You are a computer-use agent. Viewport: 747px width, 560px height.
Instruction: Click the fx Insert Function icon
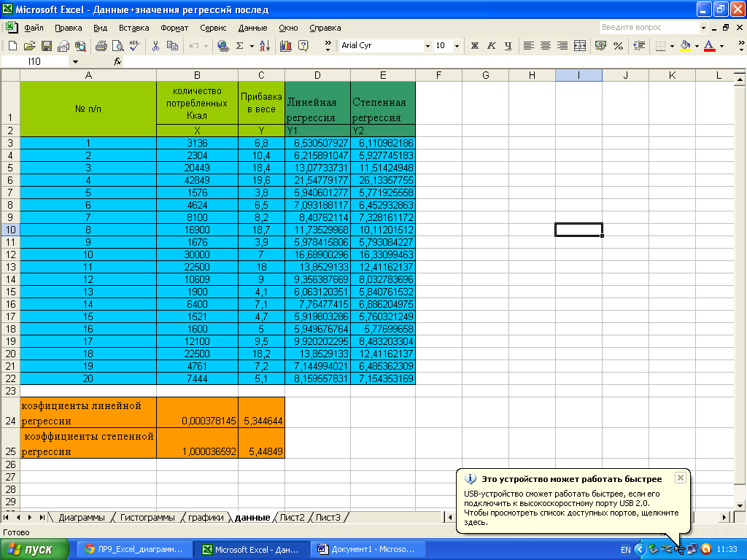[117, 61]
